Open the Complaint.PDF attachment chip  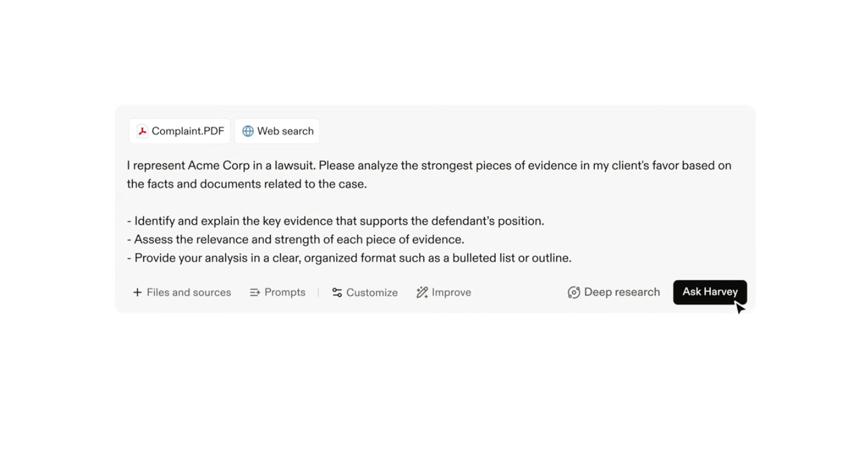tap(179, 130)
